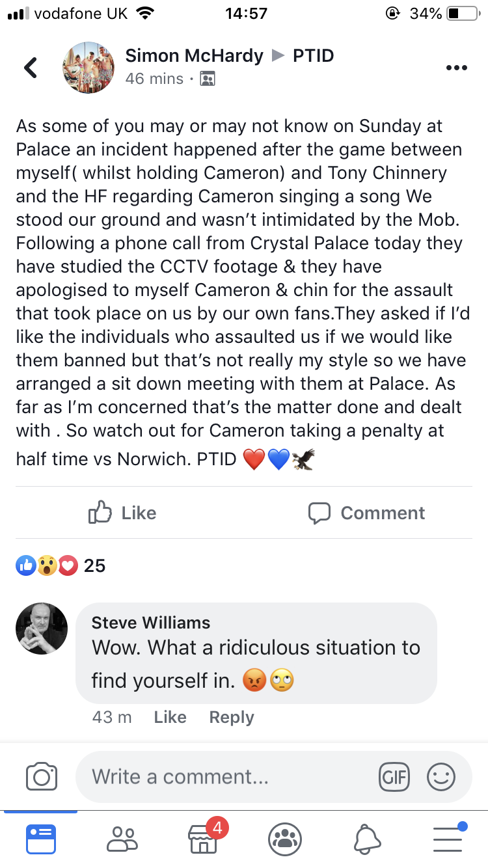The width and height of the screenshot is (488, 868).
Task: Tap the back arrow icon
Action: 31,67
